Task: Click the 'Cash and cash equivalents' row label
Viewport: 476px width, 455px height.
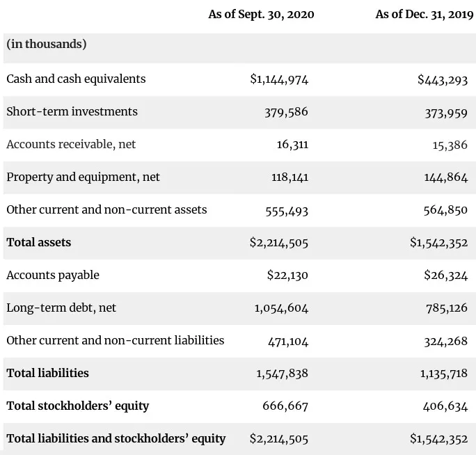Action: click(76, 79)
